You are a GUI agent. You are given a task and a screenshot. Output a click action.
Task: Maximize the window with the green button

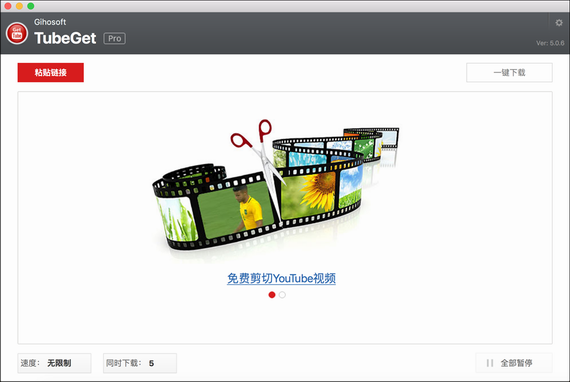click(31, 6)
